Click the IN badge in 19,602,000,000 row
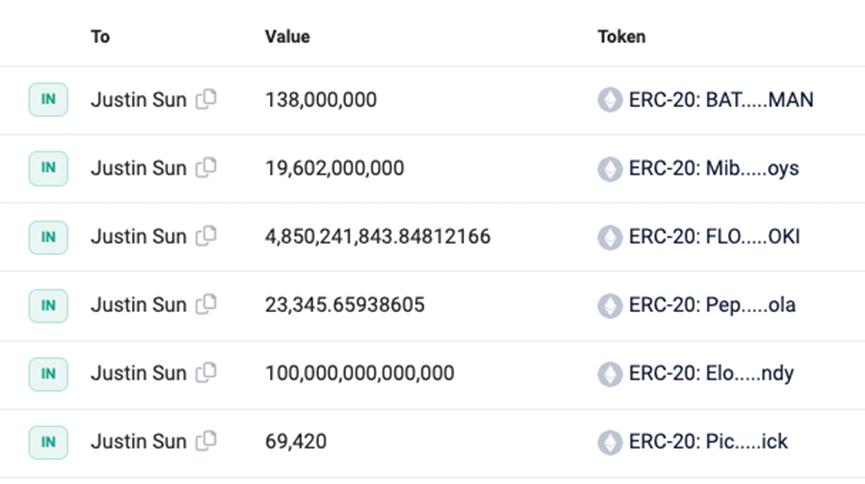The width and height of the screenshot is (865, 484). 48,168
